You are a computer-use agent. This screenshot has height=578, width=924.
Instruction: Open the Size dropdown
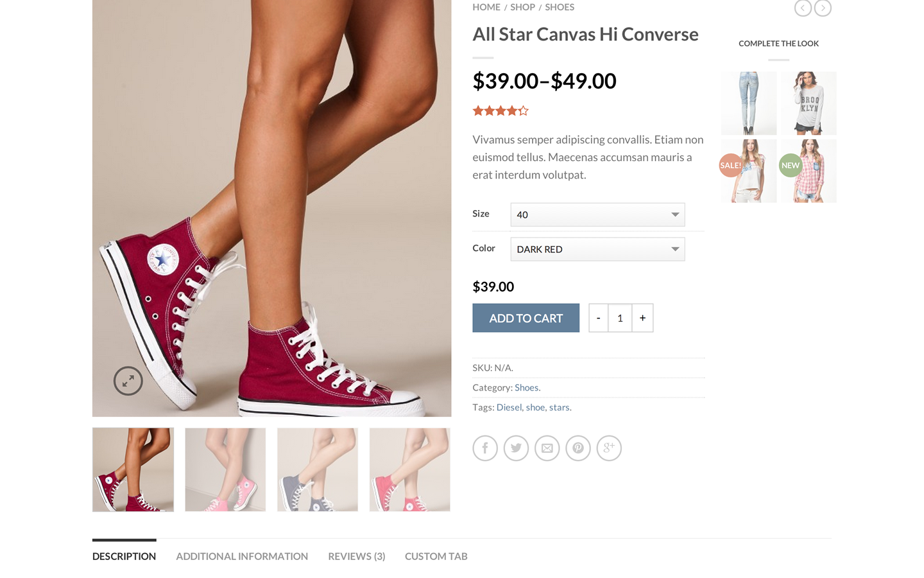(x=597, y=215)
